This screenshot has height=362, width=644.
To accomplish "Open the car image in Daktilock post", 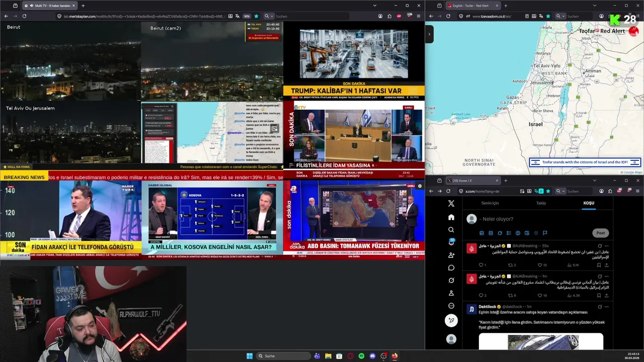I will pos(541,341).
